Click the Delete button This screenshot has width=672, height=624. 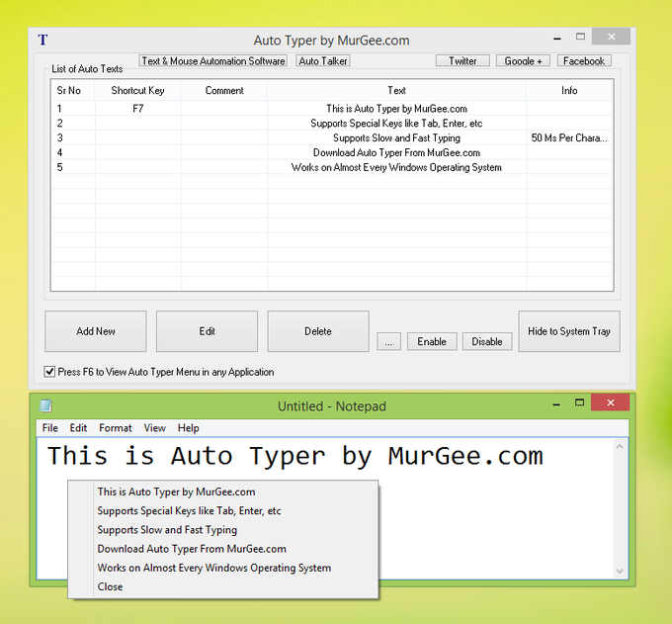coord(317,331)
